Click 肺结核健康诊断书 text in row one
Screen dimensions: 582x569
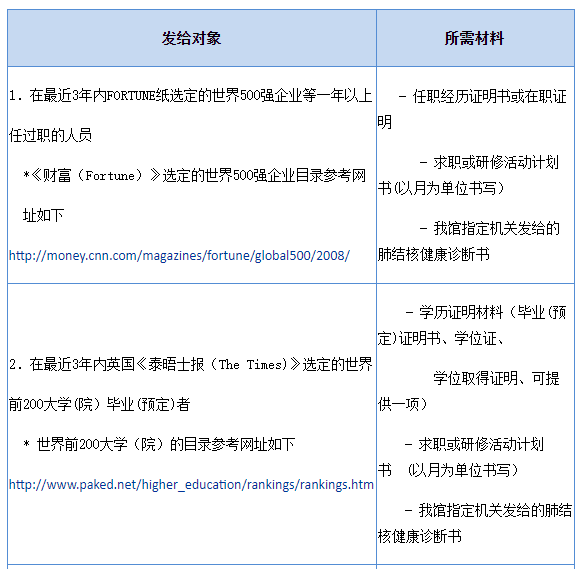click(434, 254)
